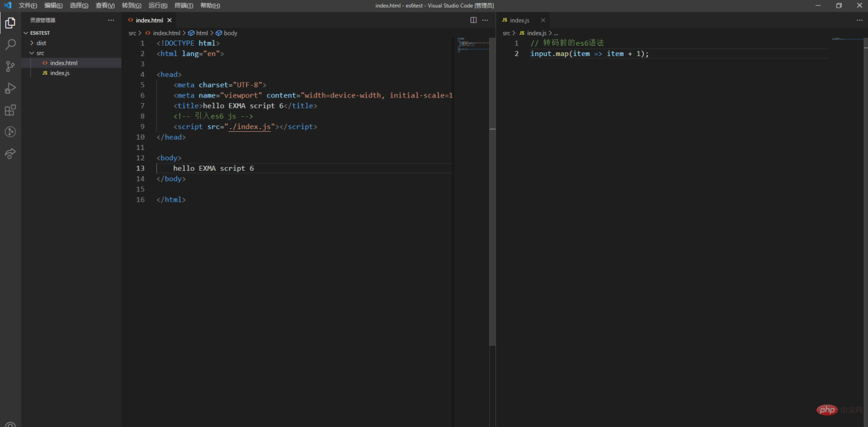Click the body breadcrumb item
The width and height of the screenshot is (868, 427).
click(230, 33)
